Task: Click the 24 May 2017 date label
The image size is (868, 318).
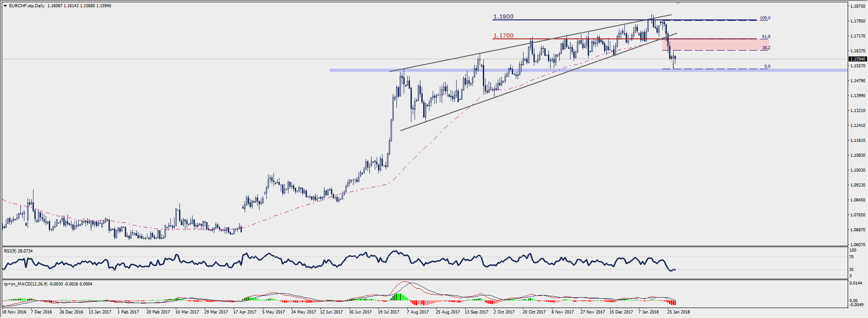Action: (303, 312)
